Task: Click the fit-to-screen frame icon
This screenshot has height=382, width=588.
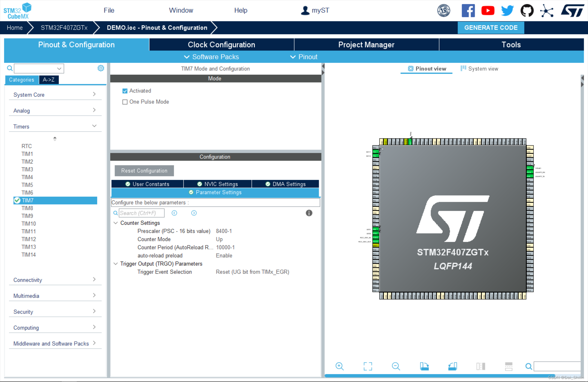Action: tap(368, 366)
